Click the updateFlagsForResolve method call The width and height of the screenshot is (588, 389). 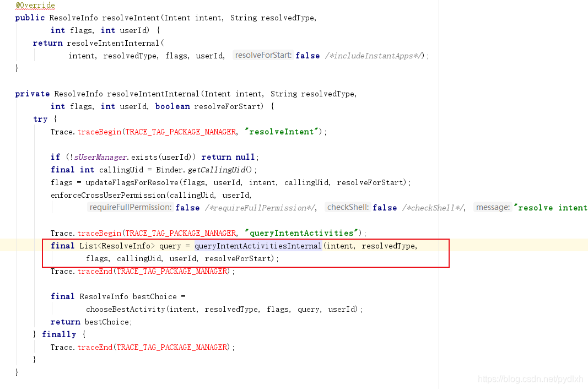[x=132, y=183]
